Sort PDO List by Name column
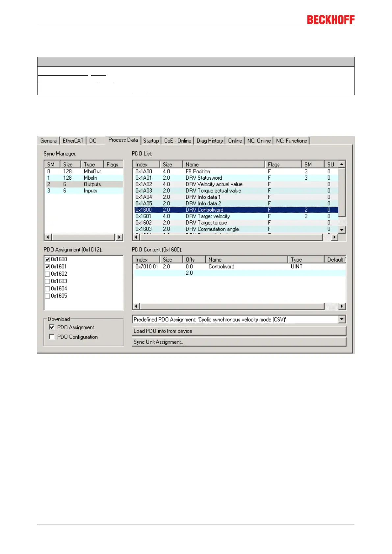 pos(224,164)
